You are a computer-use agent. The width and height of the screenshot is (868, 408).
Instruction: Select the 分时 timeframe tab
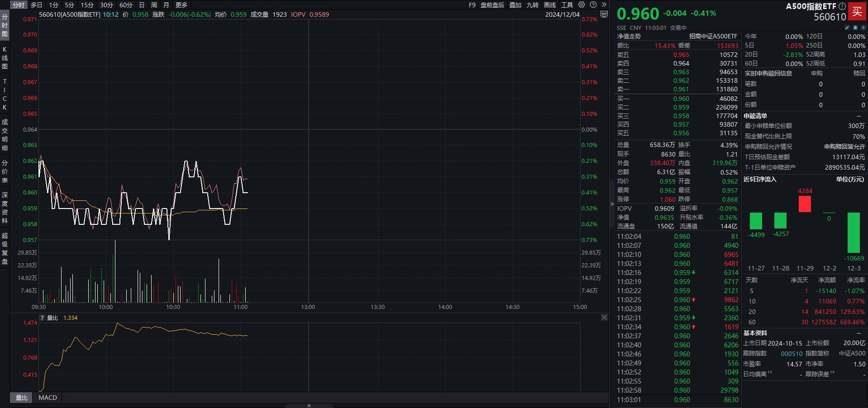click(x=19, y=5)
